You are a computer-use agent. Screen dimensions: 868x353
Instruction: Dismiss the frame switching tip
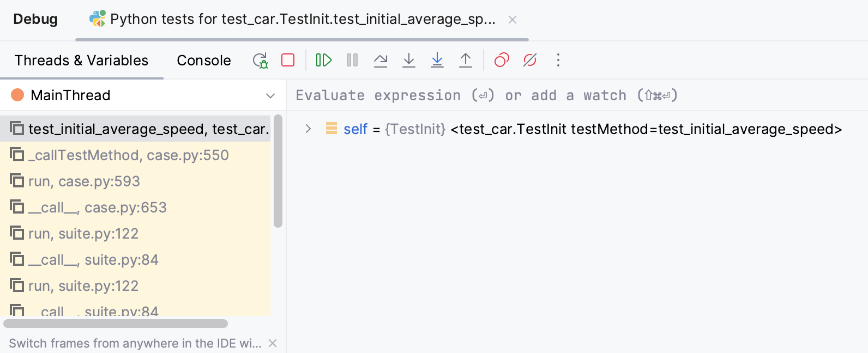coord(273,343)
